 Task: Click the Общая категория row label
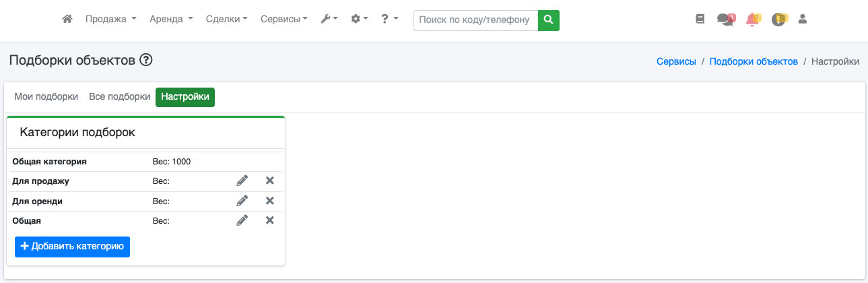[50, 162]
